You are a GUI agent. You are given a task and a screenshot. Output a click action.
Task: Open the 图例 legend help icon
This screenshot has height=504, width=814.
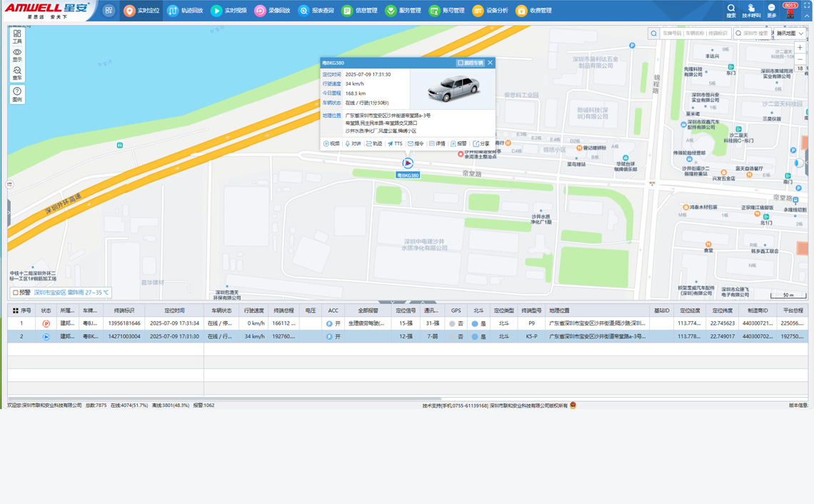pyautogui.click(x=17, y=94)
